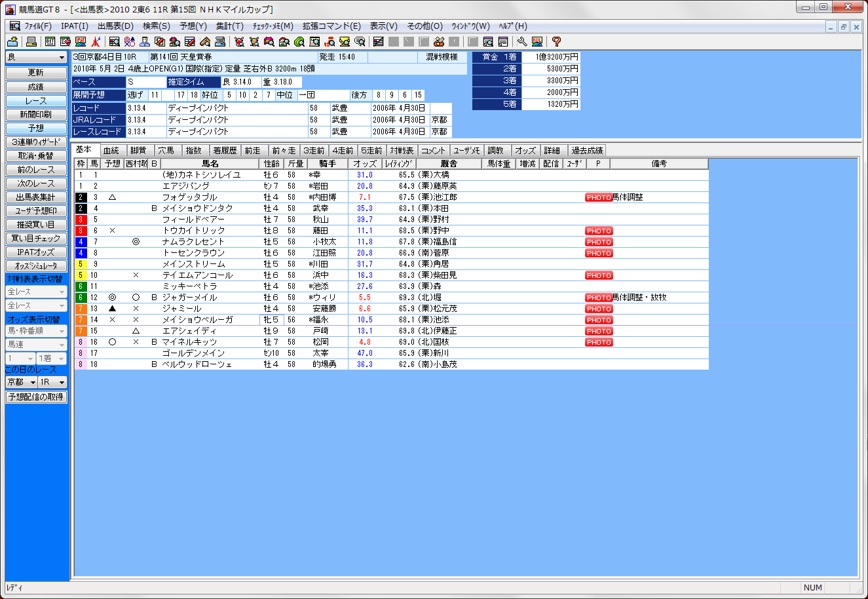
Task: Open PHOTO for ナムラクレセント
Action: tap(599, 242)
